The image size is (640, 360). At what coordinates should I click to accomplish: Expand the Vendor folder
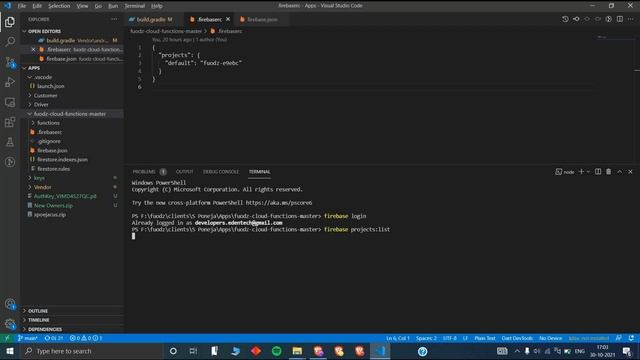point(30,187)
